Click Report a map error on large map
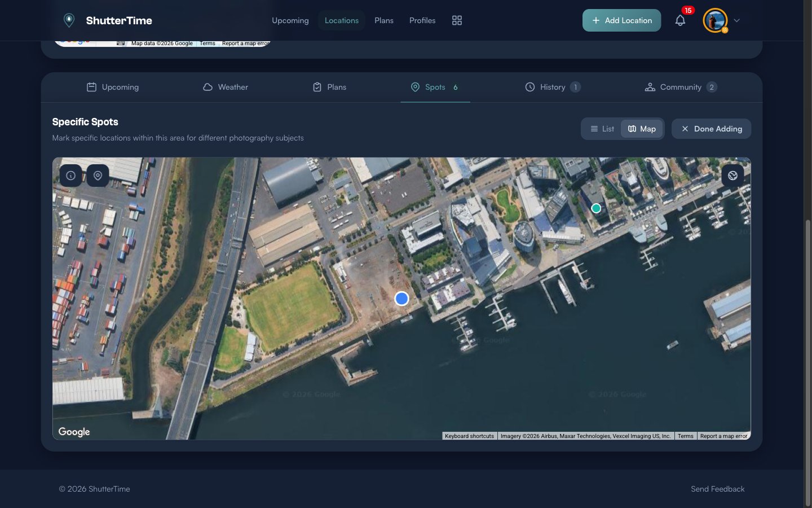The width and height of the screenshot is (812, 508). (x=723, y=436)
